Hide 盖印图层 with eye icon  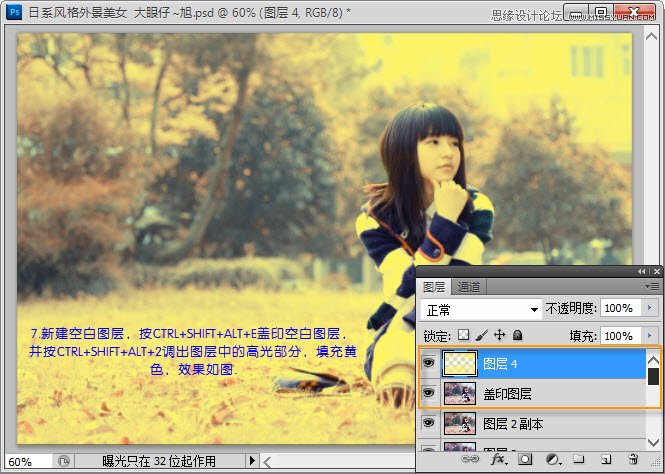click(x=429, y=393)
